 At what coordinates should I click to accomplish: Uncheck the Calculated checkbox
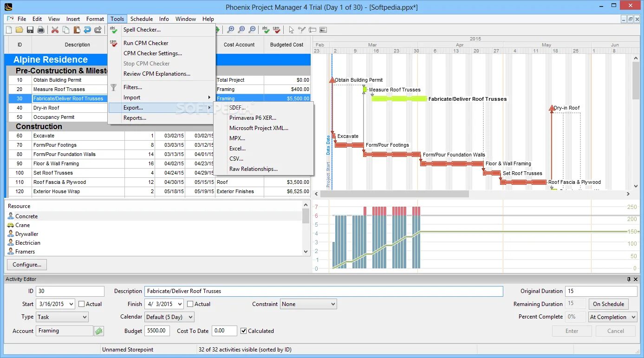click(244, 331)
